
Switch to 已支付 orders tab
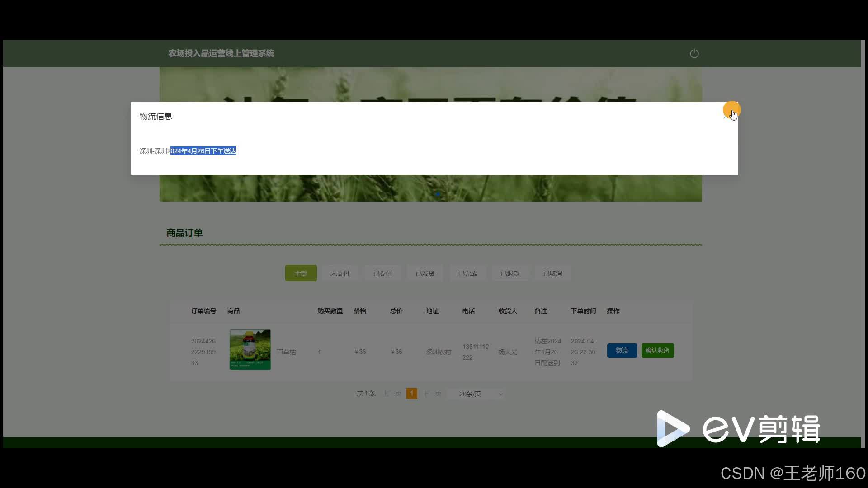click(382, 273)
